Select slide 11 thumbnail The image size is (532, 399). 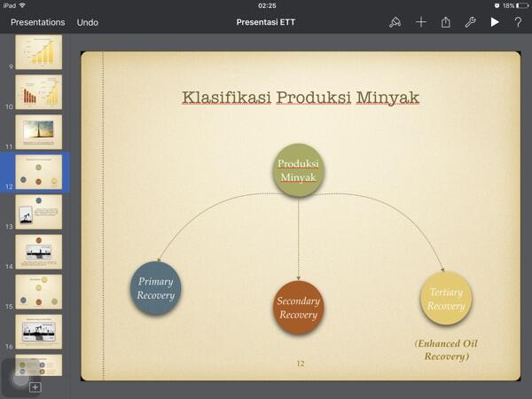[39, 132]
